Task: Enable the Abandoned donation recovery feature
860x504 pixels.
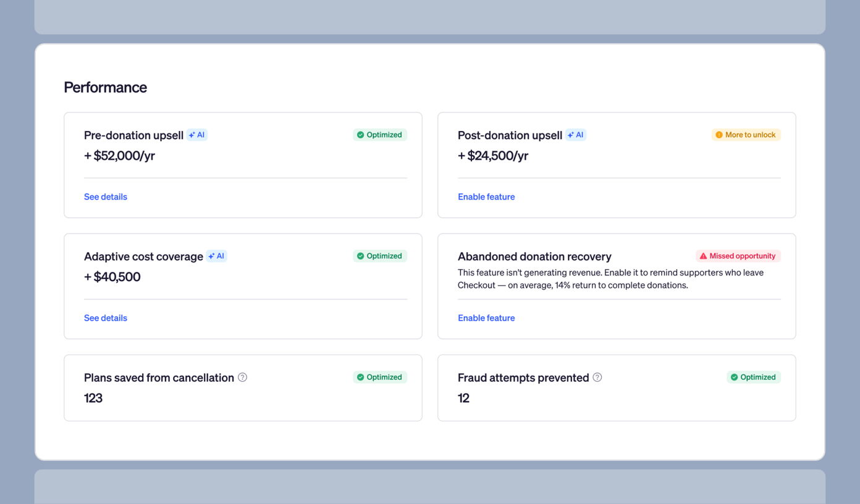Action: [x=486, y=317]
